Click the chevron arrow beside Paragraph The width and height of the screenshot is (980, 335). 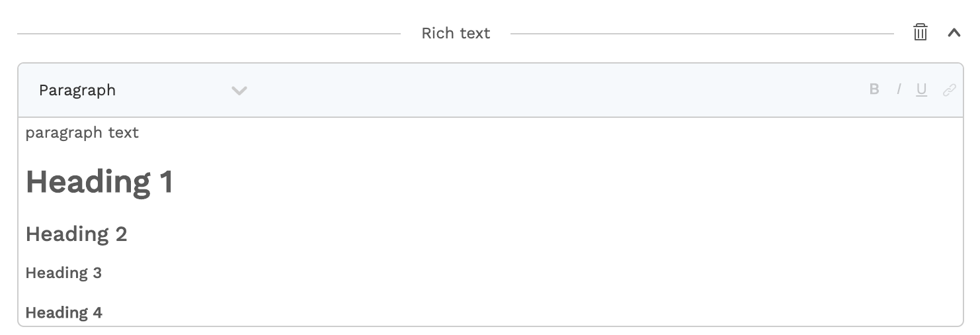click(239, 91)
